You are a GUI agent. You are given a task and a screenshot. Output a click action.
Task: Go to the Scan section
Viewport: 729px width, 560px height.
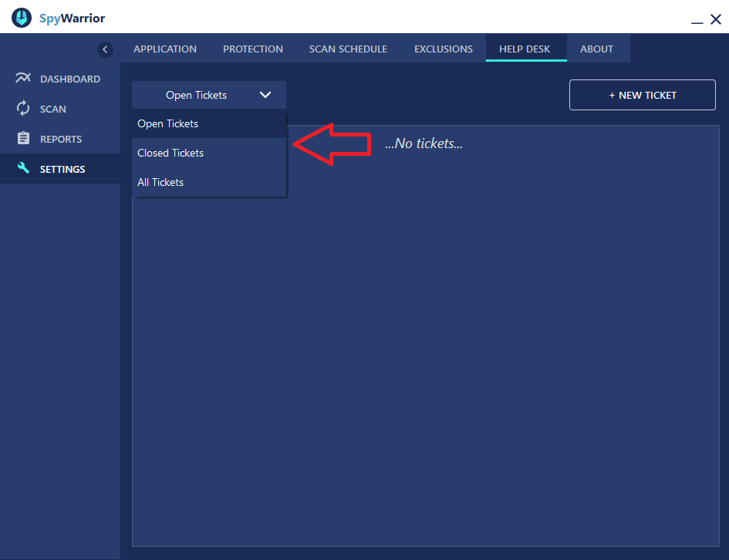[60, 109]
